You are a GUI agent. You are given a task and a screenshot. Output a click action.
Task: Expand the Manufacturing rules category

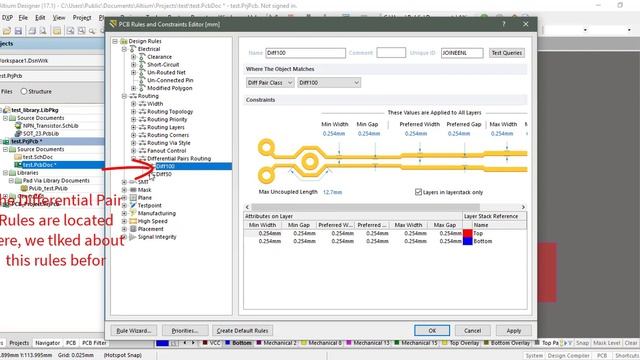124,213
